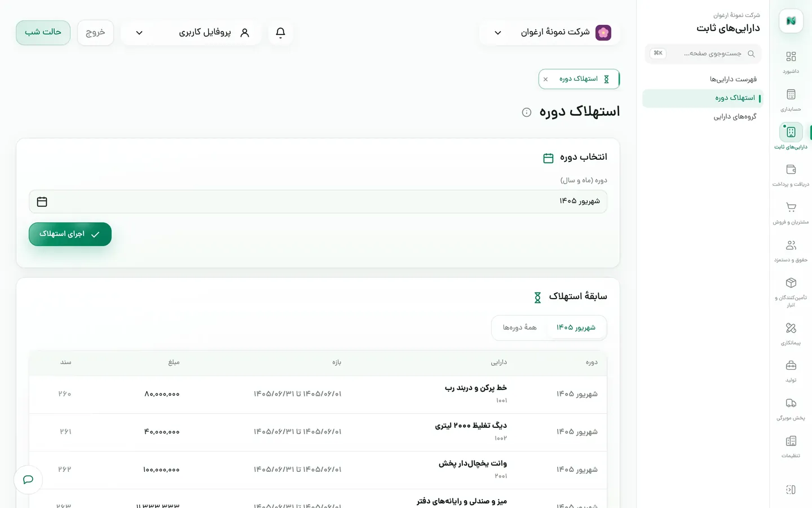Switch to the شهریور ۱۴۰۵ history tab

(576, 328)
